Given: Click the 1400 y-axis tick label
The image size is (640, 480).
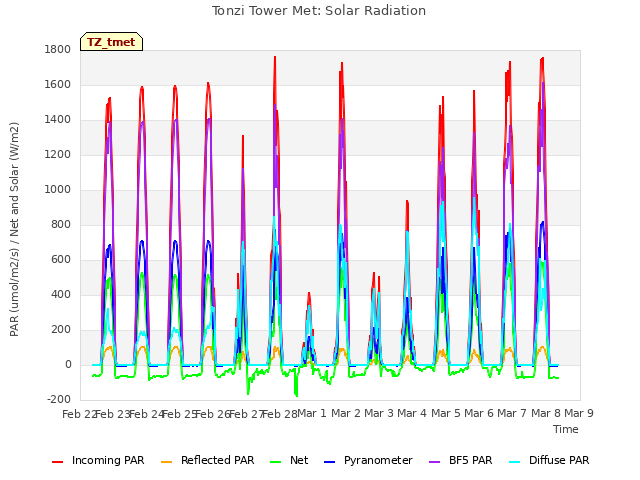Looking at the screenshot, I should click(x=58, y=120).
